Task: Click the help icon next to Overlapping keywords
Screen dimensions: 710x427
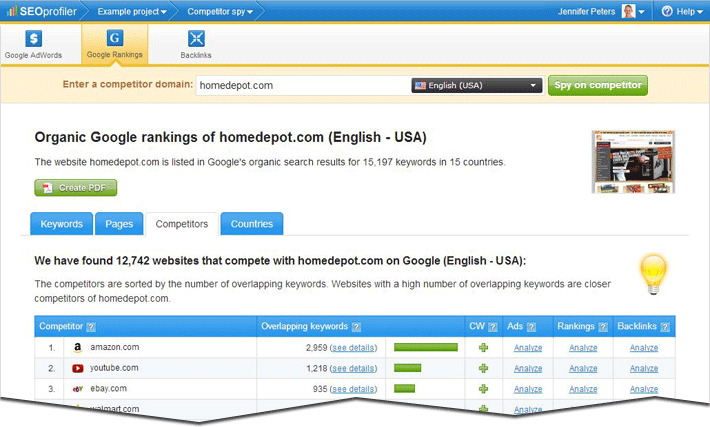Action: 356,327
